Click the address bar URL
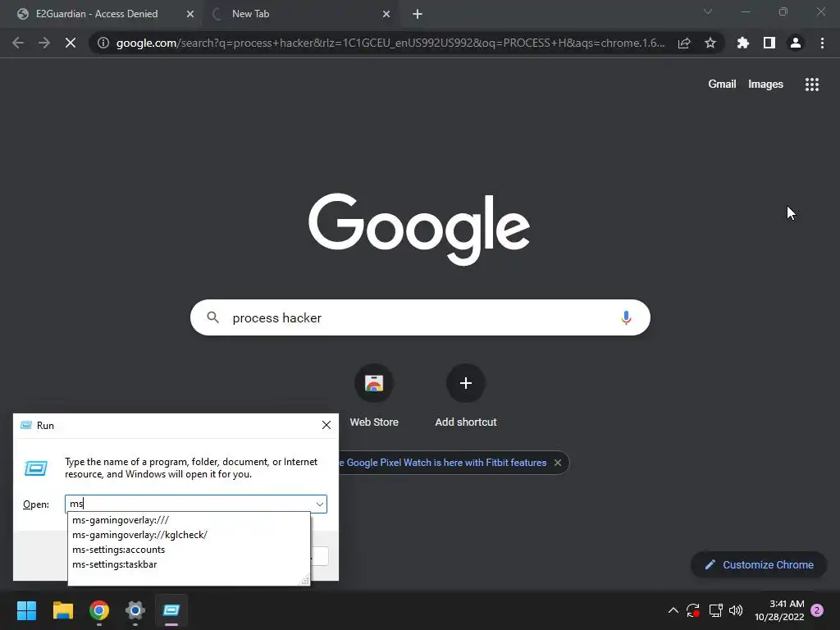Screen dimensions: 840x630 tap(390, 43)
